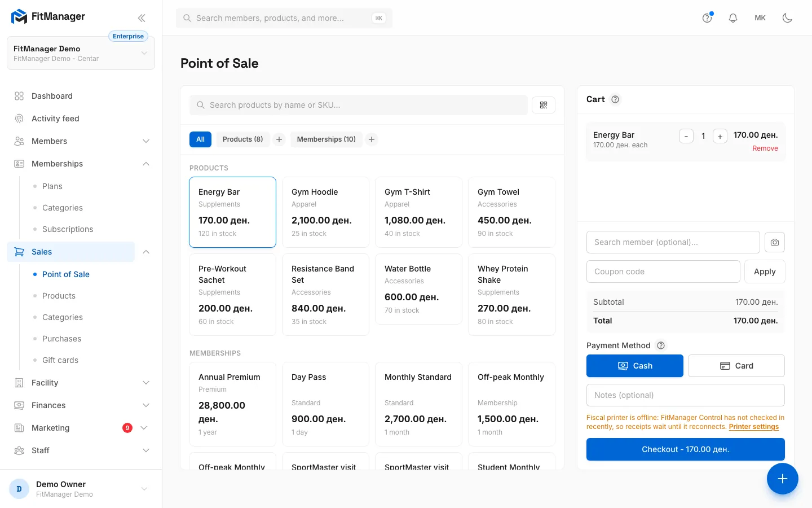This screenshot has width=812, height=508.
Task: Add category plus next to Products tab
Action: click(x=279, y=139)
